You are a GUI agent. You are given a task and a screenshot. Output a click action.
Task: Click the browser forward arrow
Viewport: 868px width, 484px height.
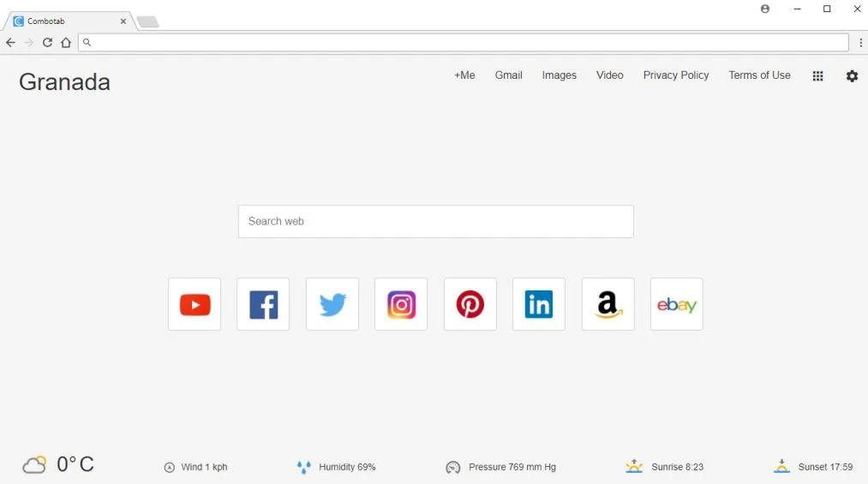(x=29, y=43)
